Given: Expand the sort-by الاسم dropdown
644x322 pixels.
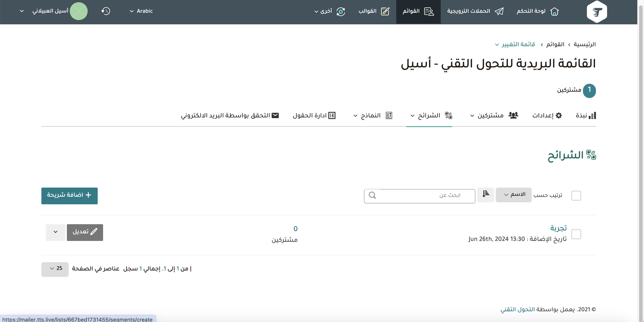Looking at the screenshot, I should 513,195.
